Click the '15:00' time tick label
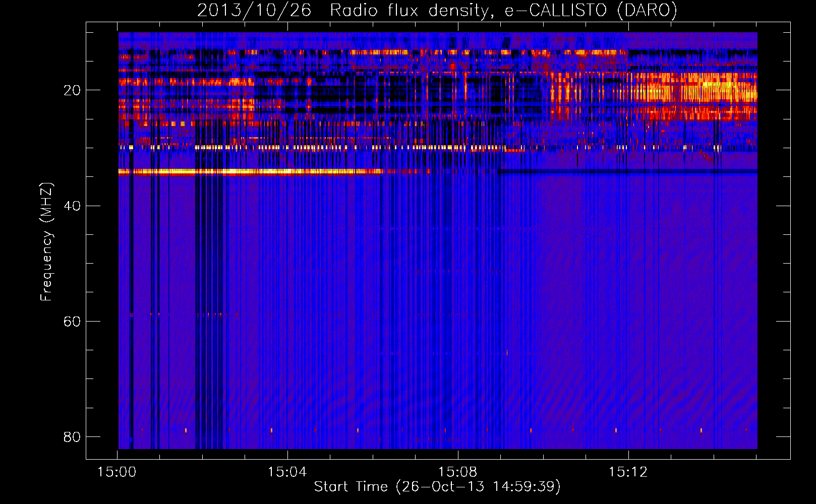The height and width of the screenshot is (504, 816). tap(117, 472)
